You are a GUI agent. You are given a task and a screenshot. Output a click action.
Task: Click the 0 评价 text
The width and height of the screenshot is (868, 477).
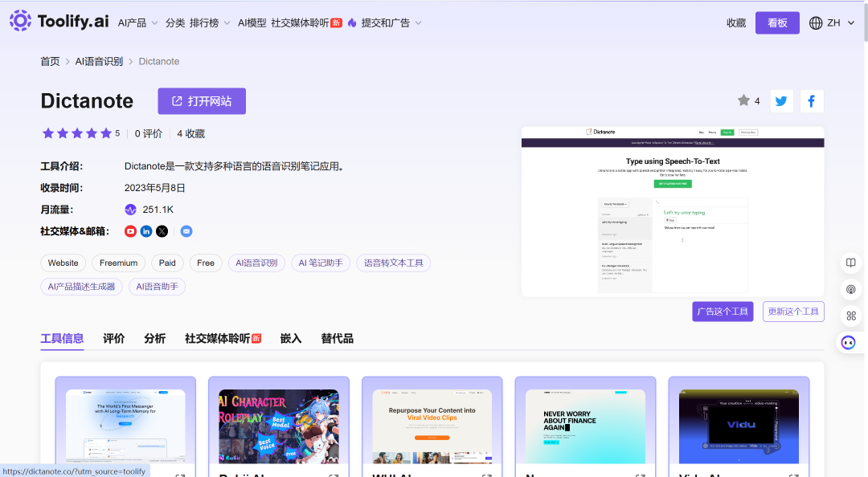click(149, 133)
